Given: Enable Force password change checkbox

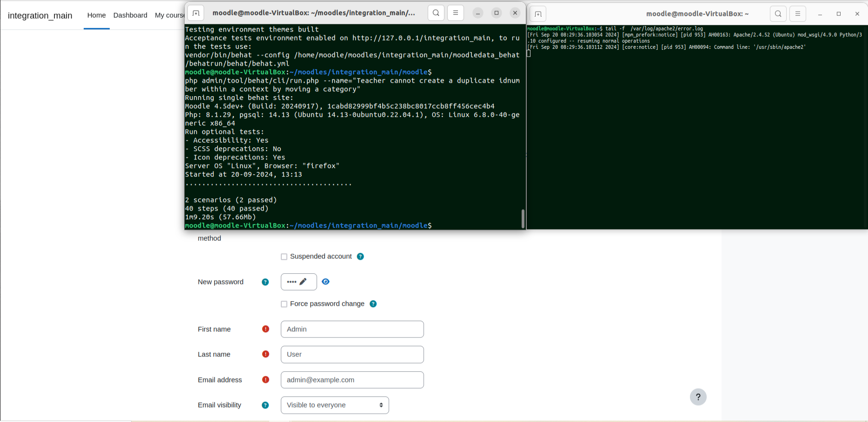Looking at the screenshot, I should [x=284, y=304].
